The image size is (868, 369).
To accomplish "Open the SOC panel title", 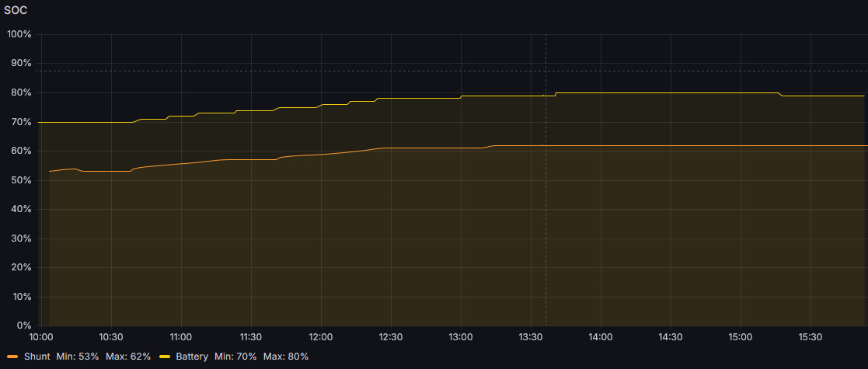I will click(16, 10).
